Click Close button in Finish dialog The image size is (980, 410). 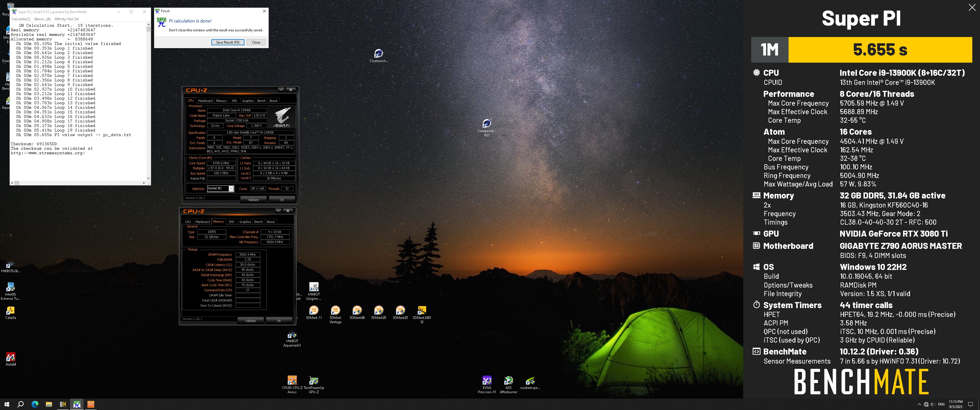tap(256, 42)
